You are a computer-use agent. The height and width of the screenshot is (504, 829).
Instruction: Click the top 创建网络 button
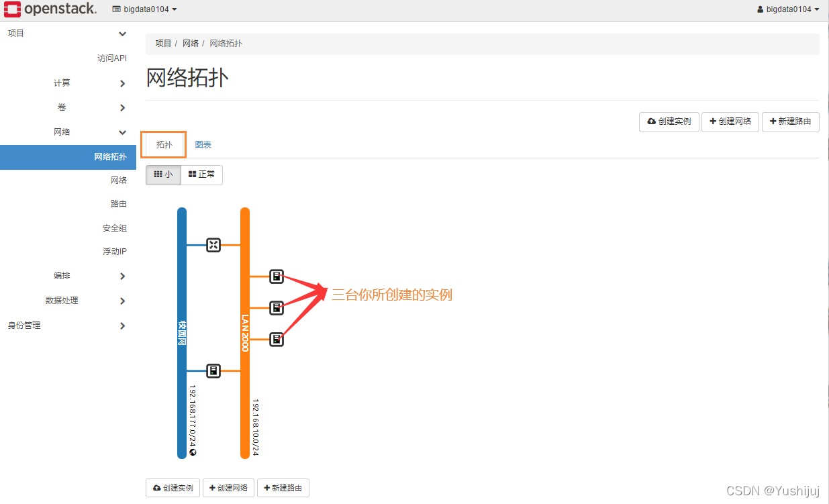click(730, 121)
